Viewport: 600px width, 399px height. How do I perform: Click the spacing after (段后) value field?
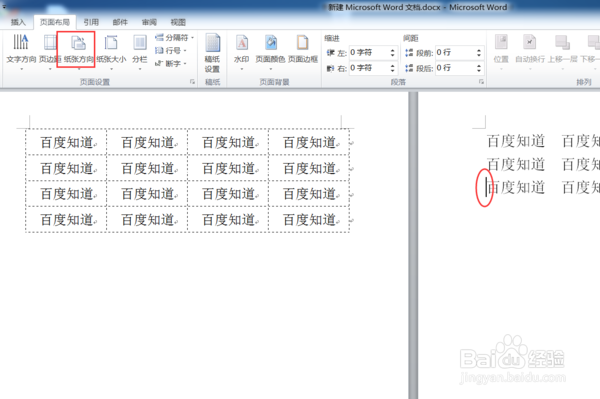pyautogui.click(x=455, y=68)
